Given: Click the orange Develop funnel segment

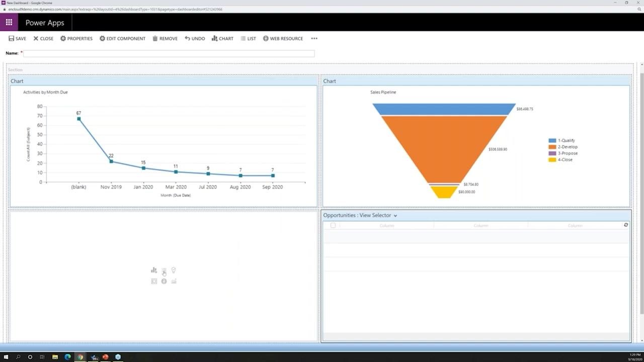Looking at the screenshot, I should pos(444,148).
